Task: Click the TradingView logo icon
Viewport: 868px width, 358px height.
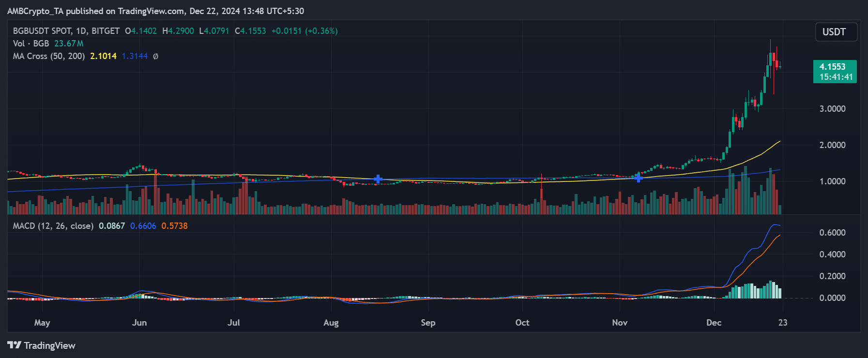Action: (14, 345)
